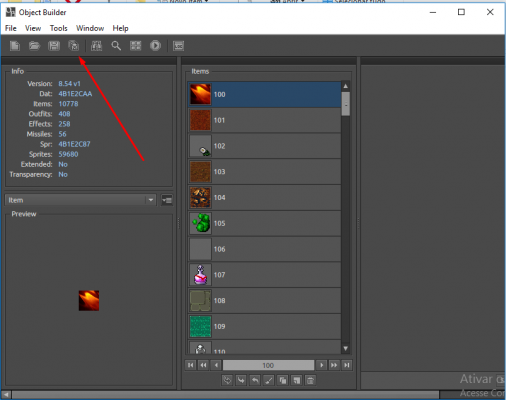The image size is (506, 400).
Task: Click the Spr signature 4B1E2C87
Action: (74, 144)
